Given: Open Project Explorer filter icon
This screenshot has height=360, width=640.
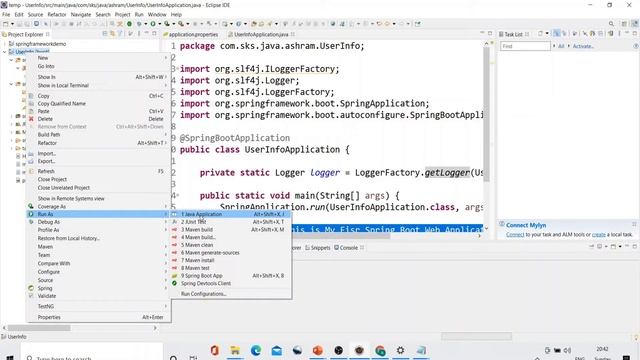Looking at the screenshot, I should [120, 34].
